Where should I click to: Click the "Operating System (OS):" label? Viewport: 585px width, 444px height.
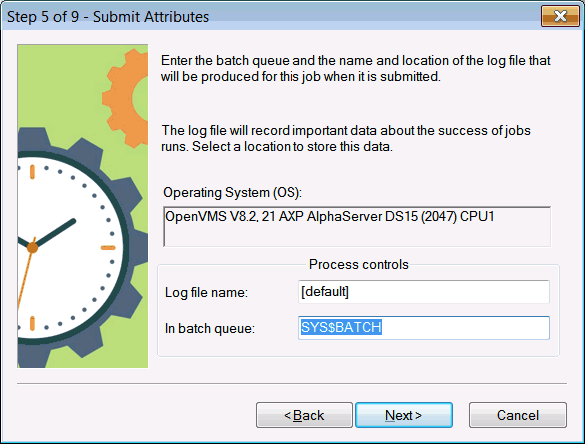pyautogui.click(x=232, y=193)
